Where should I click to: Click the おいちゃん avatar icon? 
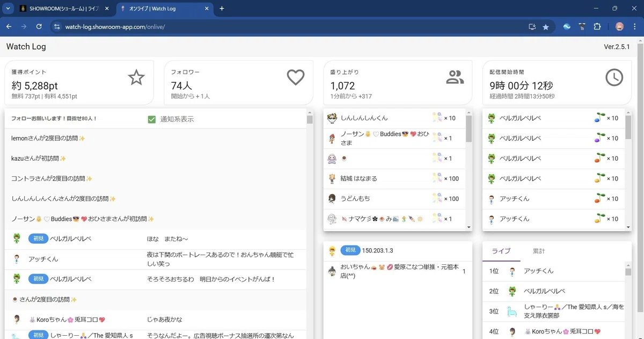click(332, 271)
